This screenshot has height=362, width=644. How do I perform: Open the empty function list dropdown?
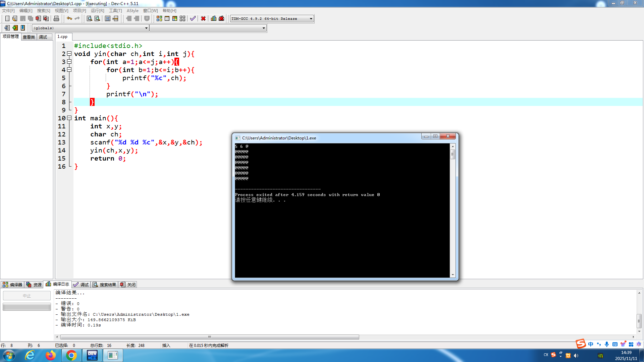(264, 28)
